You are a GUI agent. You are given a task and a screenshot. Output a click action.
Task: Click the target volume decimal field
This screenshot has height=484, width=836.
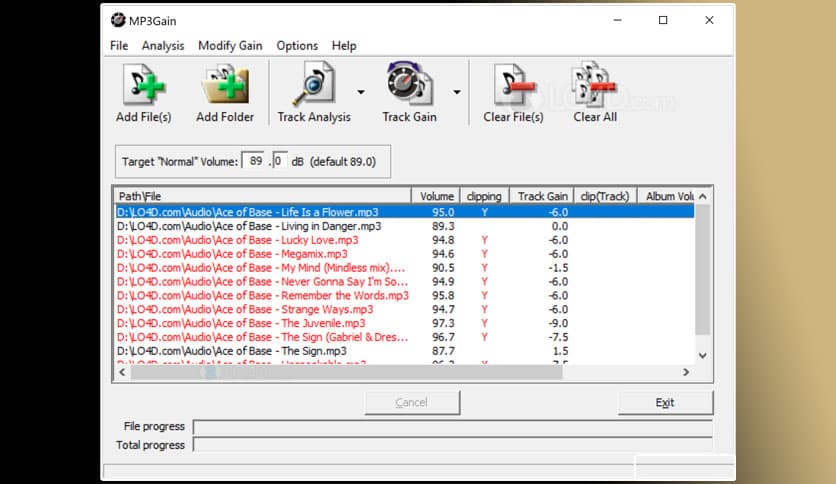(279, 161)
